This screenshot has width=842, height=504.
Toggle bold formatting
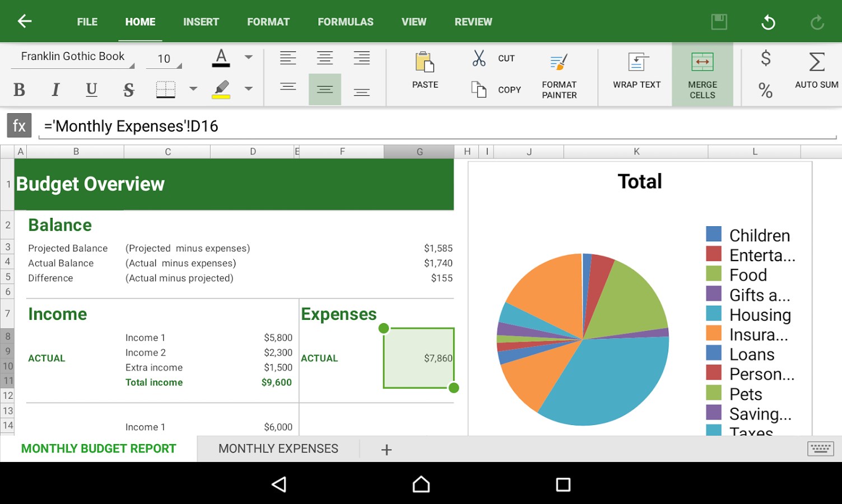(19, 89)
